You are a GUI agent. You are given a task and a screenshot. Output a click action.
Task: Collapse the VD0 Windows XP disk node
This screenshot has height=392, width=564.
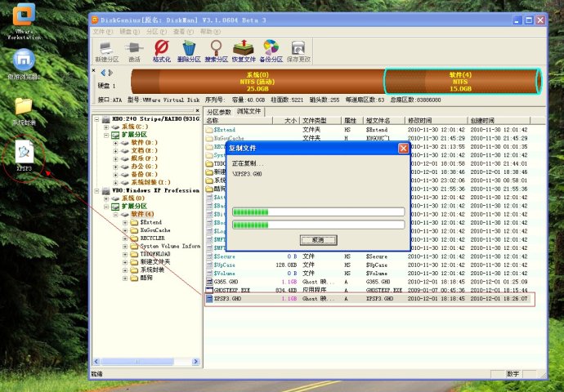[96, 190]
